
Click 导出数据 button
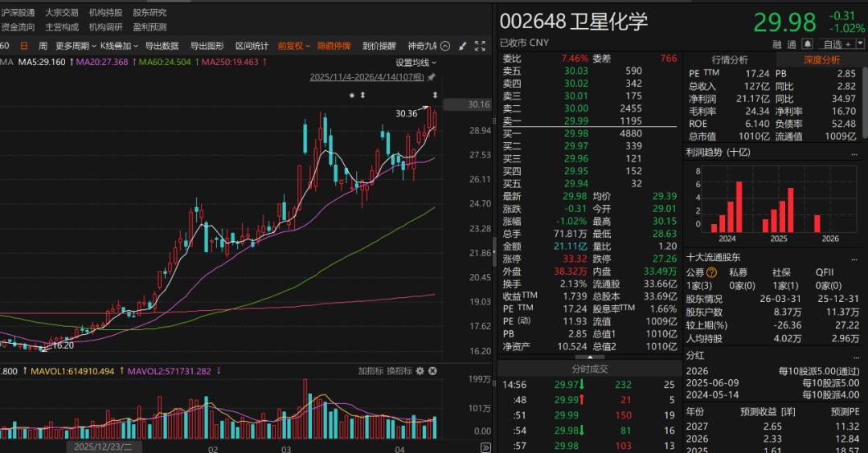click(x=162, y=46)
